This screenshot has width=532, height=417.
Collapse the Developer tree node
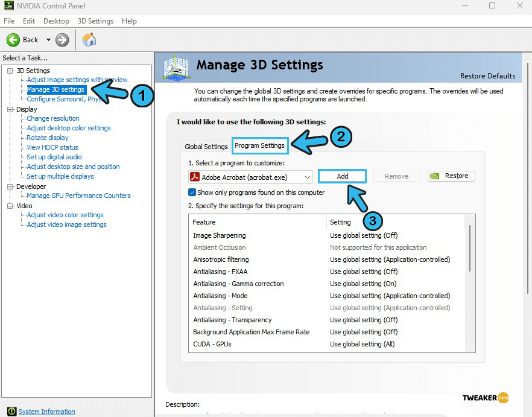(x=10, y=186)
